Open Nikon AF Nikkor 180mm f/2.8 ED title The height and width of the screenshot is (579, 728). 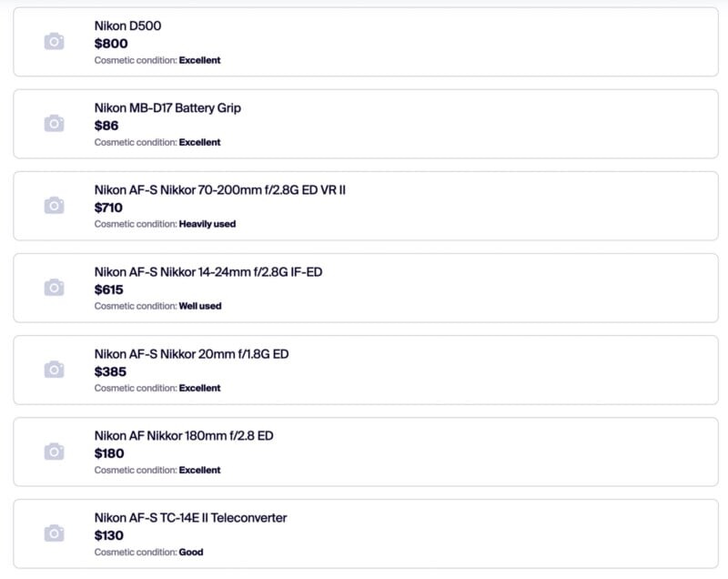point(184,435)
